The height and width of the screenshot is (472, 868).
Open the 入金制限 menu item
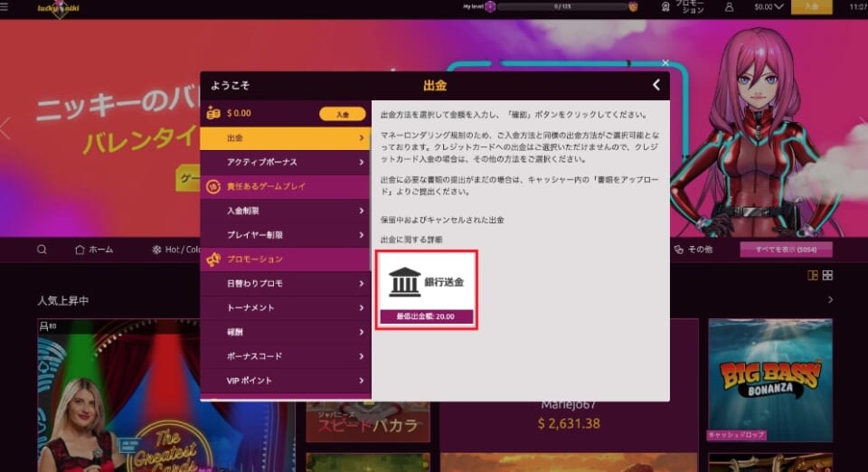(286, 211)
